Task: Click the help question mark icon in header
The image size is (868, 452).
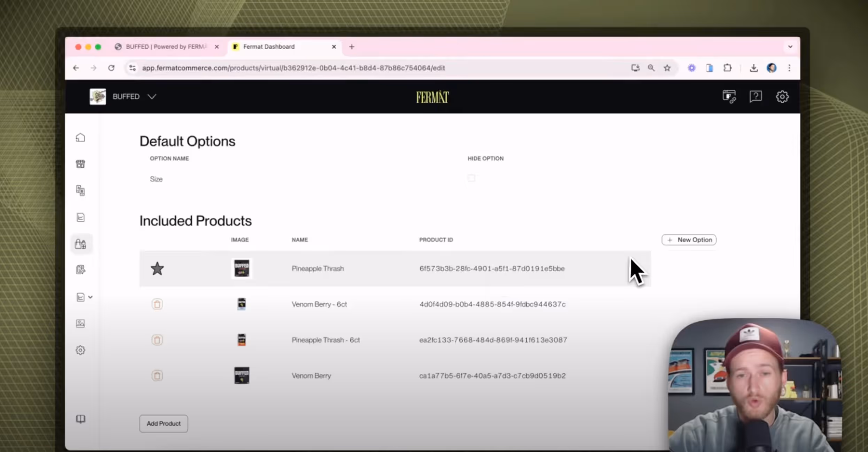Action: click(x=755, y=96)
